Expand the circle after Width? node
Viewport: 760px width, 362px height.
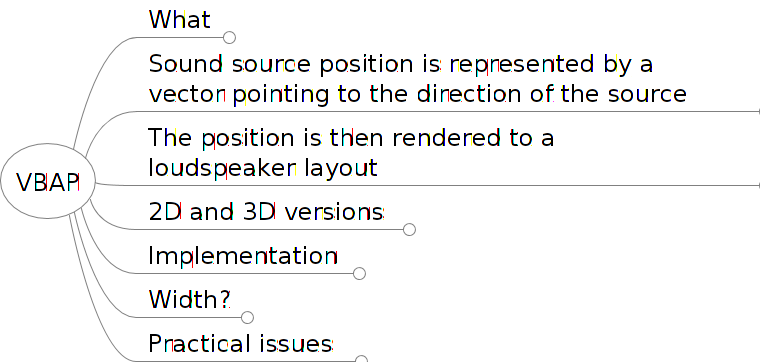click(x=247, y=317)
